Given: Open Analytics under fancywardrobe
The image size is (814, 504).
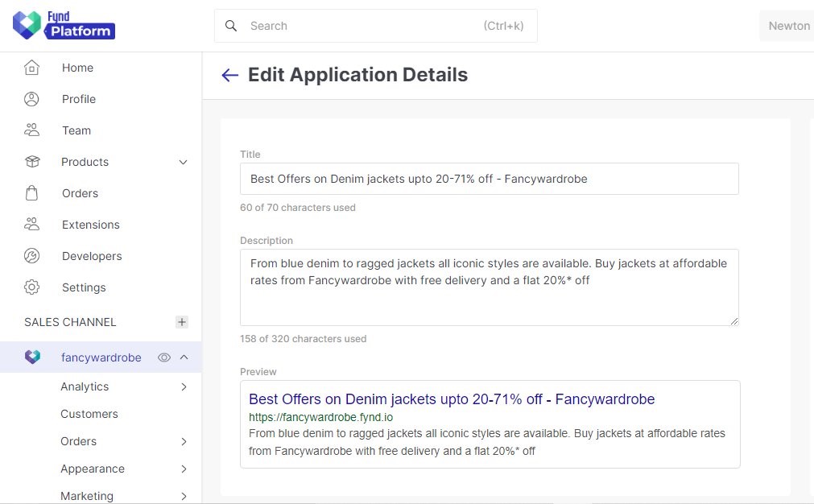Looking at the screenshot, I should pyautogui.click(x=85, y=386).
